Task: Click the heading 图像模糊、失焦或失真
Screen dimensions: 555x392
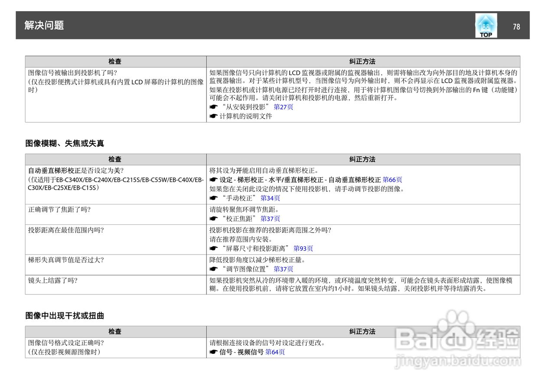Action: point(65,143)
